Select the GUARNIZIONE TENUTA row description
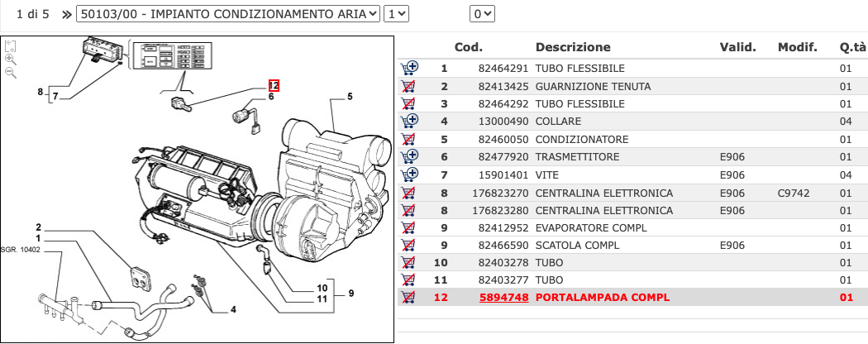The image size is (868, 344). point(593,86)
